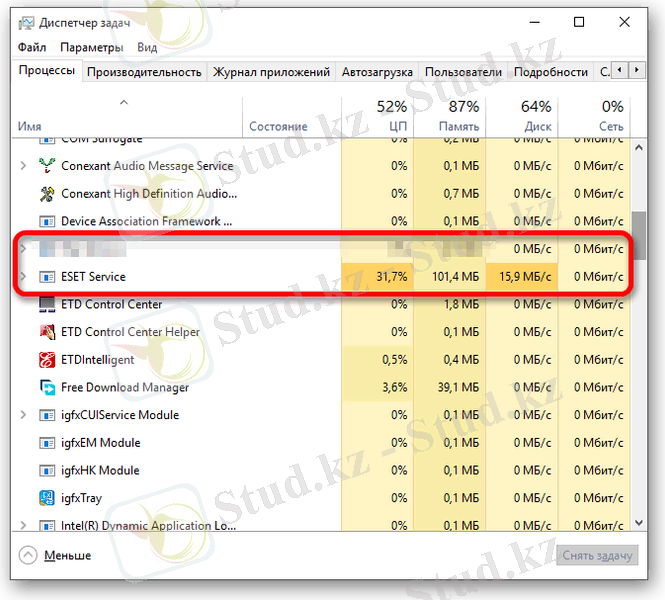Click the Task Manager title bar icon

[x=26, y=23]
